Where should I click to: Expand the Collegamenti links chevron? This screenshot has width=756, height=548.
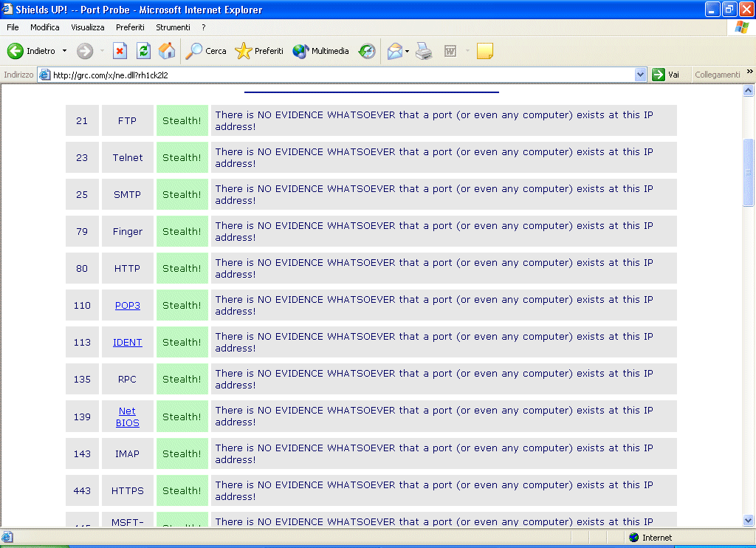coord(750,72)
